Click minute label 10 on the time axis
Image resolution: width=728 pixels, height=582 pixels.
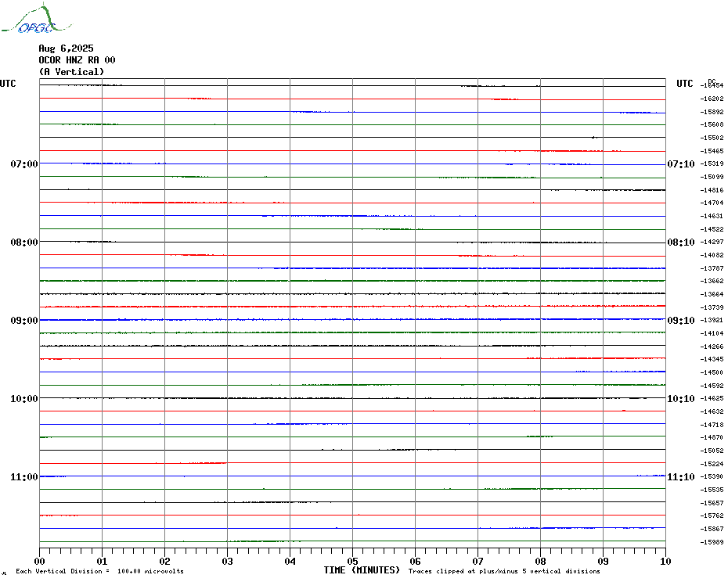tap(665, 562)
